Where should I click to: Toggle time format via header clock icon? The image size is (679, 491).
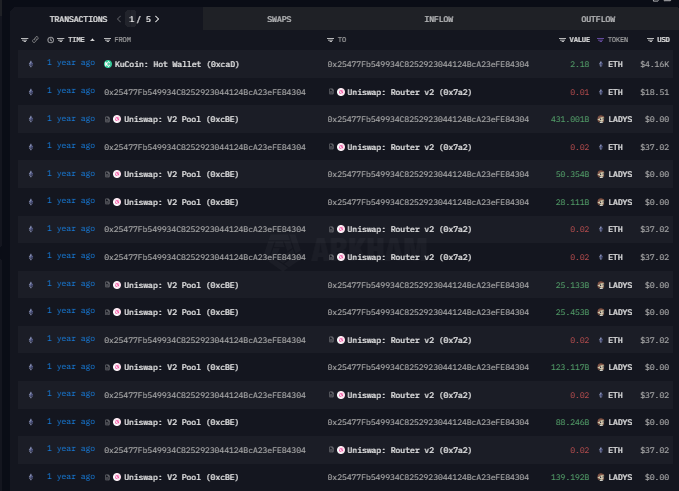(x=50, y=40)
